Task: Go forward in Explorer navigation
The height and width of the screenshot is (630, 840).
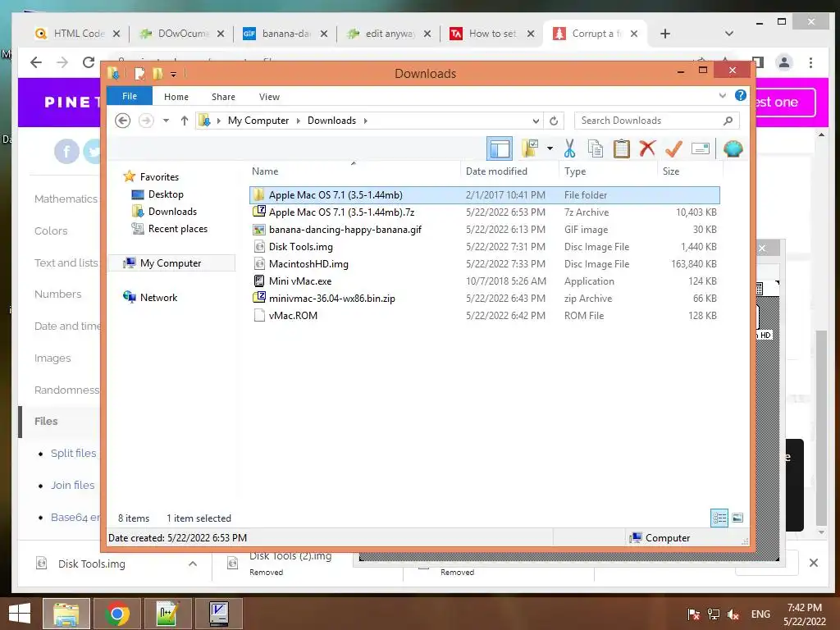Action: click(x=146, y=121)
